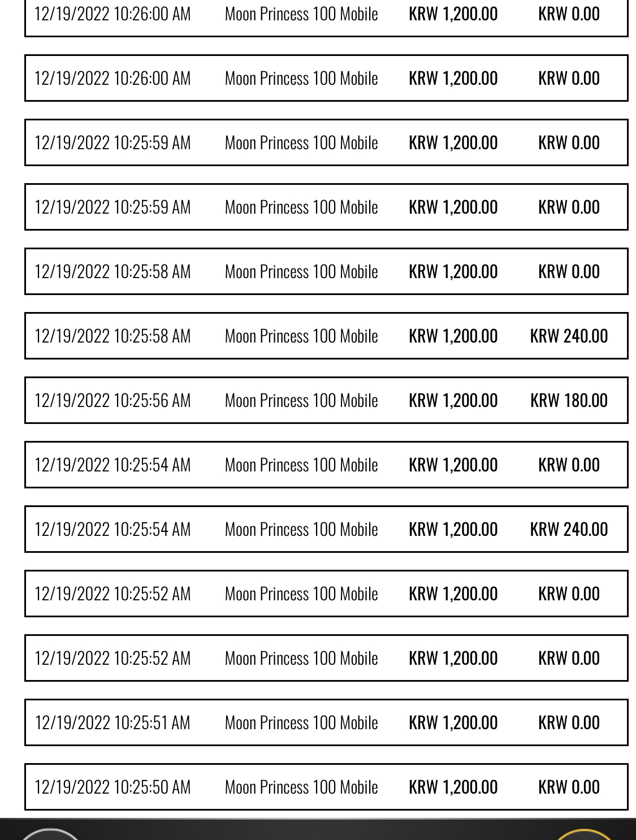Tap the gray circular button in bottom bar
This screenshot has height=840, width=636.
50,834
